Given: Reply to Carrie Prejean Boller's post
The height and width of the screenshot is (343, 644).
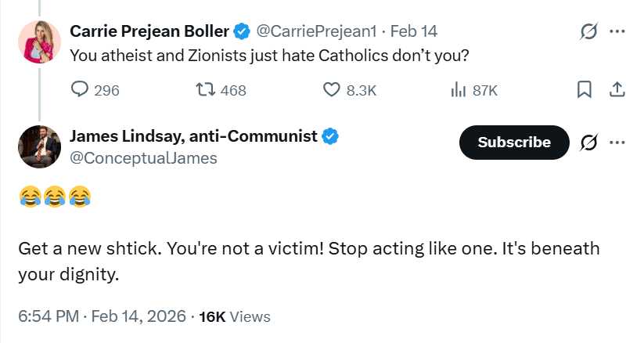Looking at the screenshot, I should point(81,90).
